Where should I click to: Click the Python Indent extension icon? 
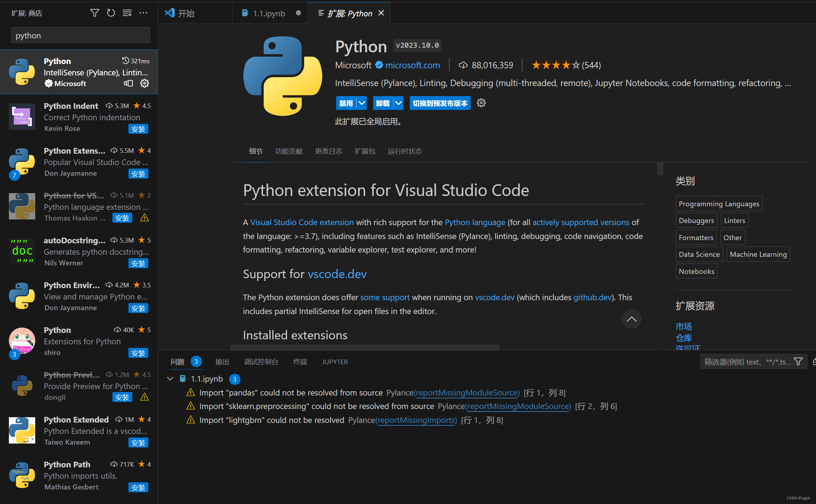[22, 117]
